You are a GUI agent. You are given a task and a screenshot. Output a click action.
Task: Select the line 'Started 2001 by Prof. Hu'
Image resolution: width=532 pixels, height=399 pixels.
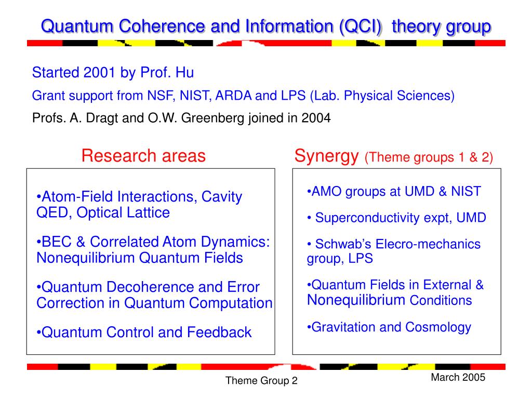click(x=113, y=73)
